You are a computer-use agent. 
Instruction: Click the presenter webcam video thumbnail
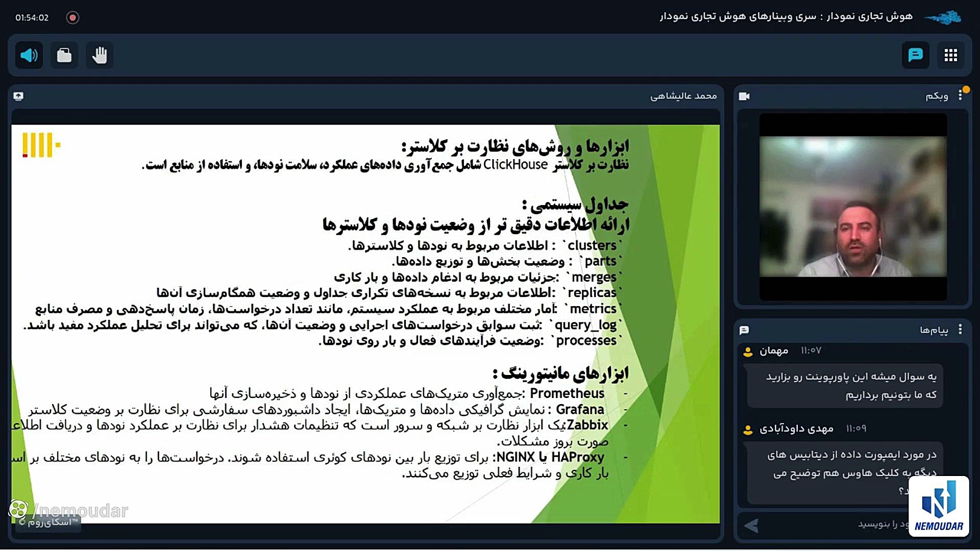(853, 207)
